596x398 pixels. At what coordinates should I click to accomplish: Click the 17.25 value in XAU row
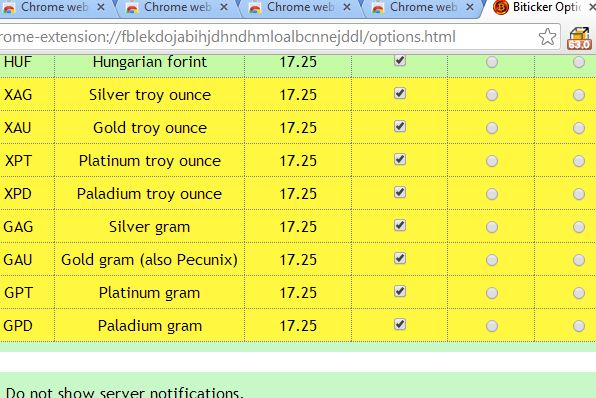[298, 128]
